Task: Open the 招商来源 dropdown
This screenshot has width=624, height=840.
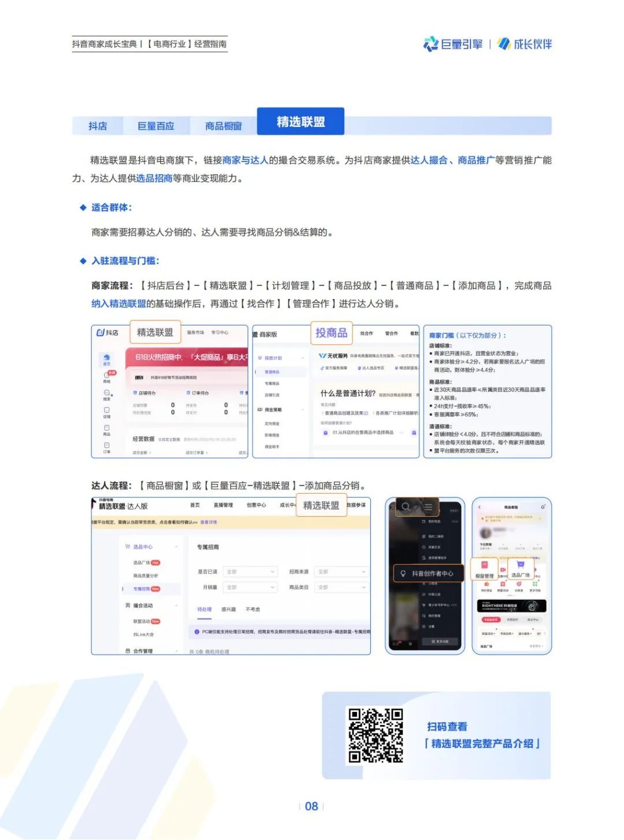Action: click(341, 572)
